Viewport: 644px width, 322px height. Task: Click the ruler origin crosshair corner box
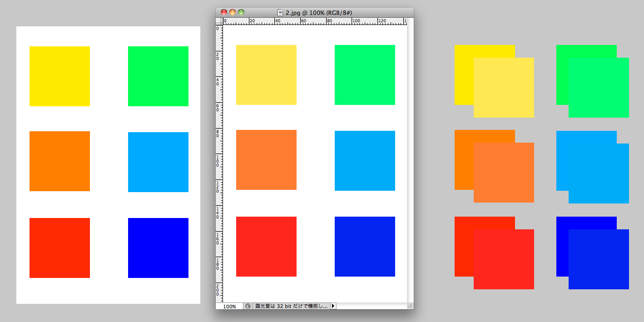click(x=219, y=21)
